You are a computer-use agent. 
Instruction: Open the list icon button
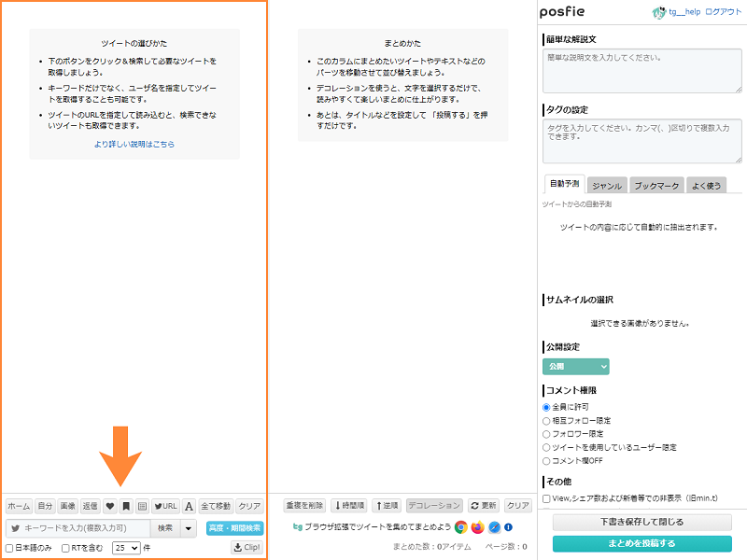pyautogui.click(x=142, y=506)
